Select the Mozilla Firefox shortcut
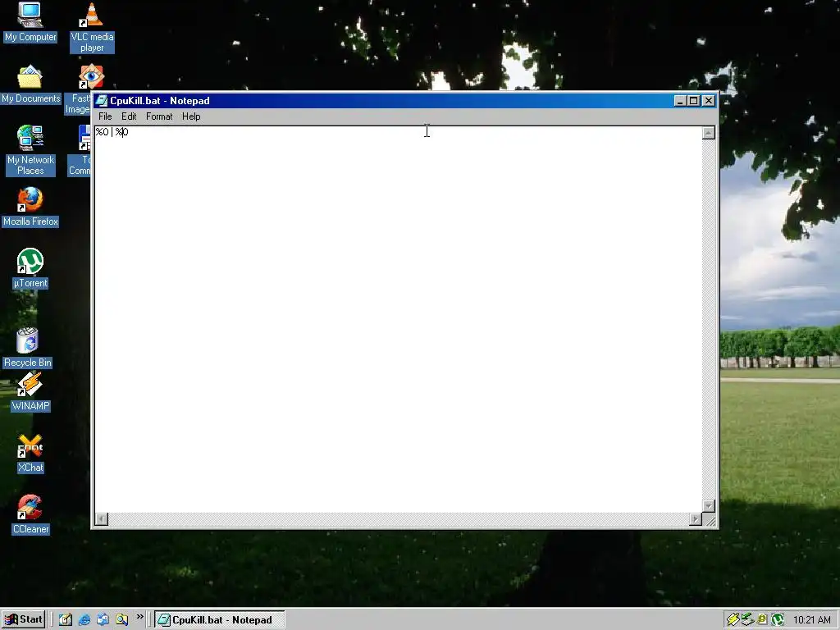840x630 pixels. 30,207
